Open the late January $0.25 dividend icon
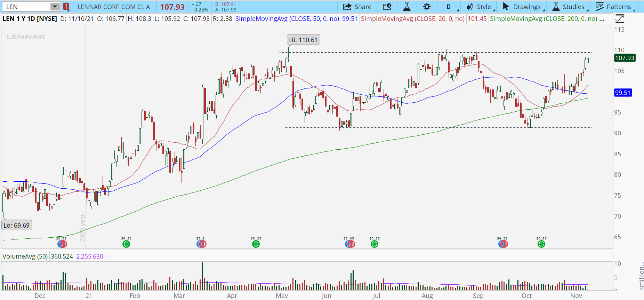Screen dimensions: 644x300 [126, 244]
